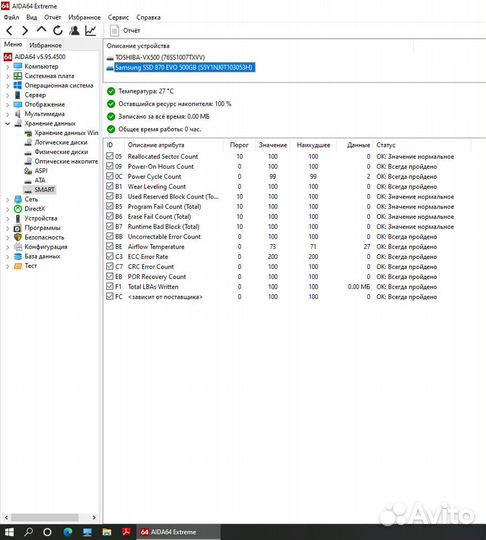Open Физические диски item
486x540 pixels.
point(61,152)
